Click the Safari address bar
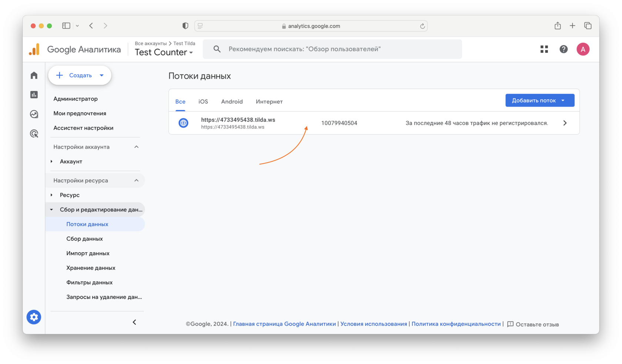This screenshot has height=364, width=622. (x=311, y=26)
